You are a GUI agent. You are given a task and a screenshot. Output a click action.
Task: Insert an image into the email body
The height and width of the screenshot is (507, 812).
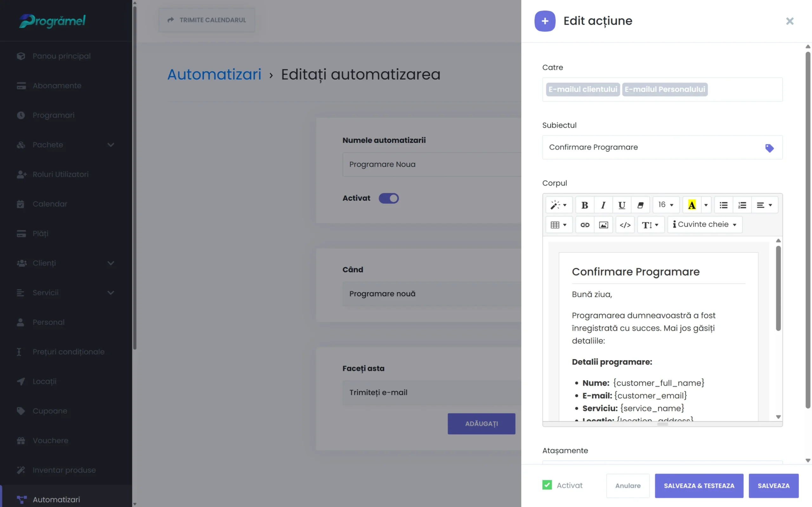coord(603,225)
